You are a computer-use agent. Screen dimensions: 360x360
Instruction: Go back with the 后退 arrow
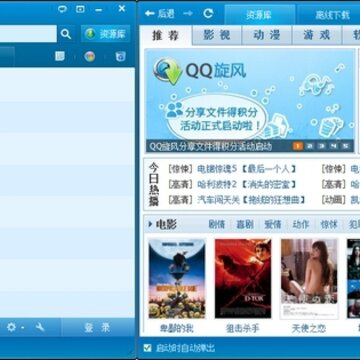160,14
